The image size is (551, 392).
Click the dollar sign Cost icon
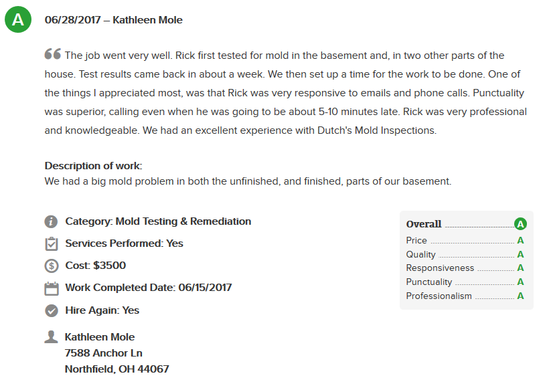tap(52, 266)
